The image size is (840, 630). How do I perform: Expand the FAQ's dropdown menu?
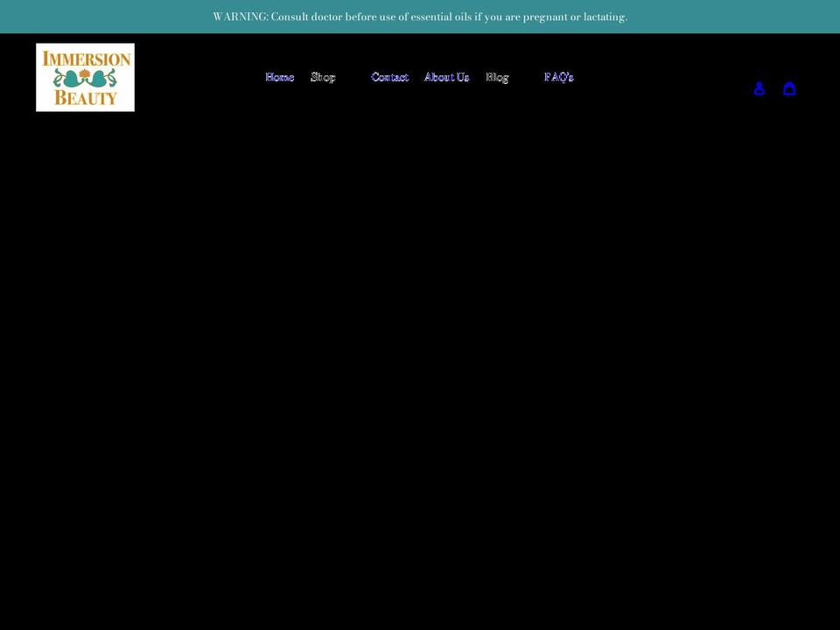(x=559, y=77)
